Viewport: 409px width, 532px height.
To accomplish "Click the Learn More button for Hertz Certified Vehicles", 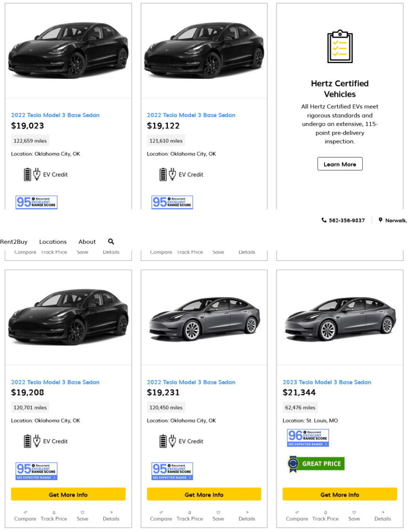I will pos(340,164).
